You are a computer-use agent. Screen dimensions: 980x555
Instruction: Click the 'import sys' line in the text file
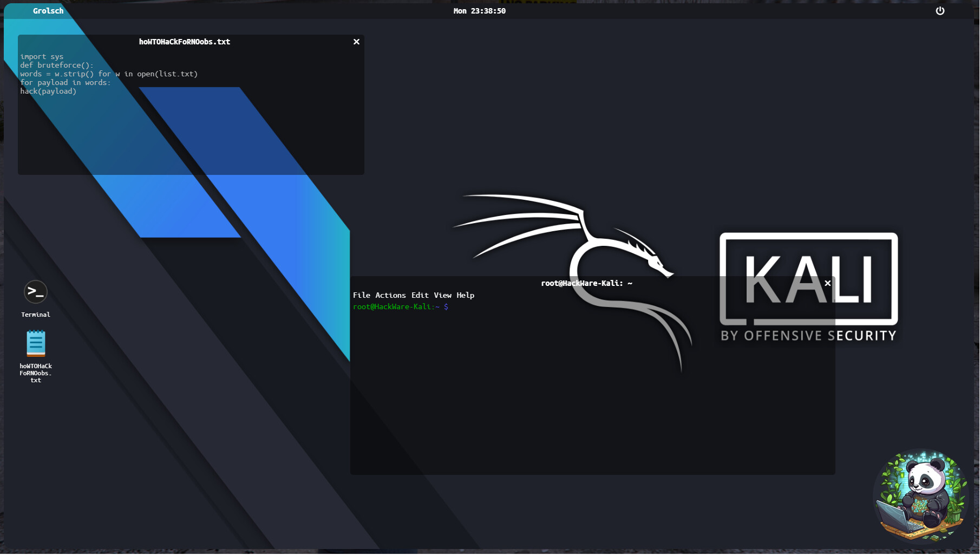[x=42, y=56]
